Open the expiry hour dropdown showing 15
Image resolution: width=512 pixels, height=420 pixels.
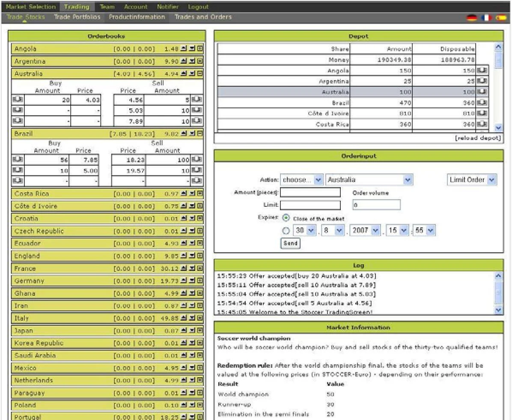(398, 230)
